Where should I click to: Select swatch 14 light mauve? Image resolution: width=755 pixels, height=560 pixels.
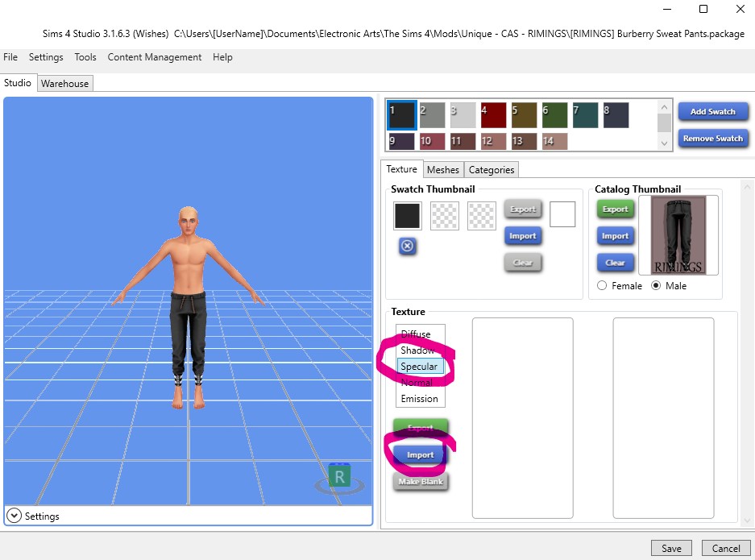[x=554, y=142]
